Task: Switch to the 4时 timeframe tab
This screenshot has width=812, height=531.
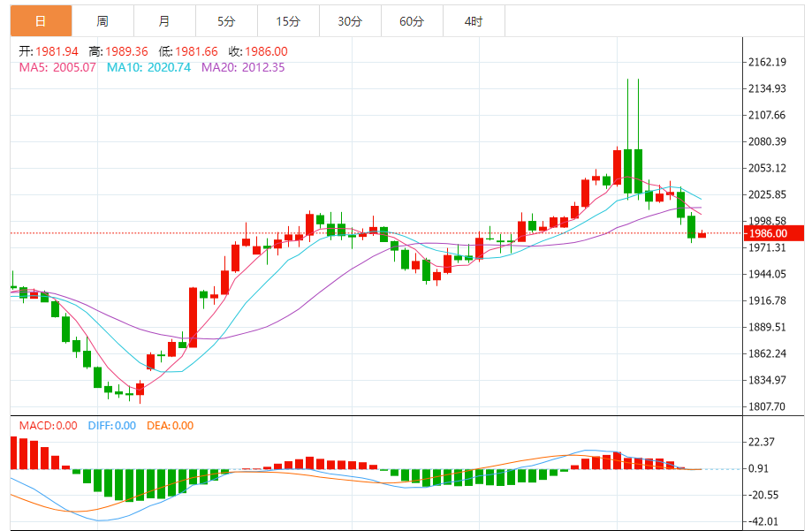Action: [x=474, y=21]
